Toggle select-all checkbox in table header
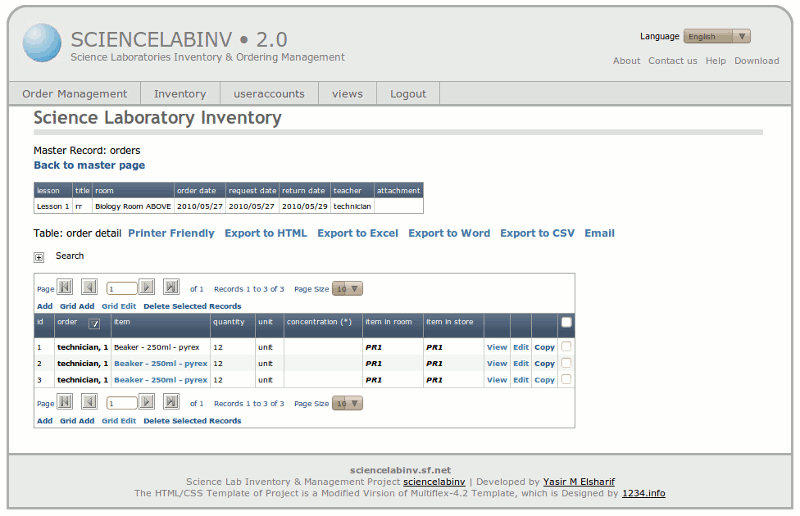 [x=567, y=322]
